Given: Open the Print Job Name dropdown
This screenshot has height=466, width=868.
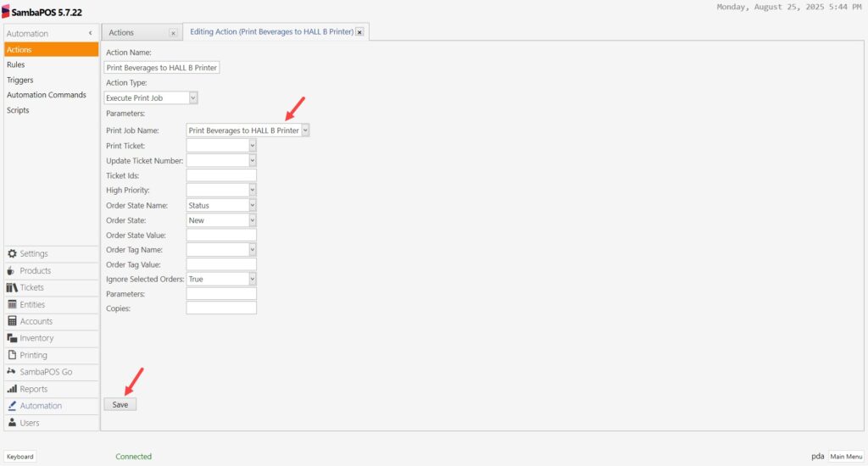Looking at the screenshot, I should 305,130.
